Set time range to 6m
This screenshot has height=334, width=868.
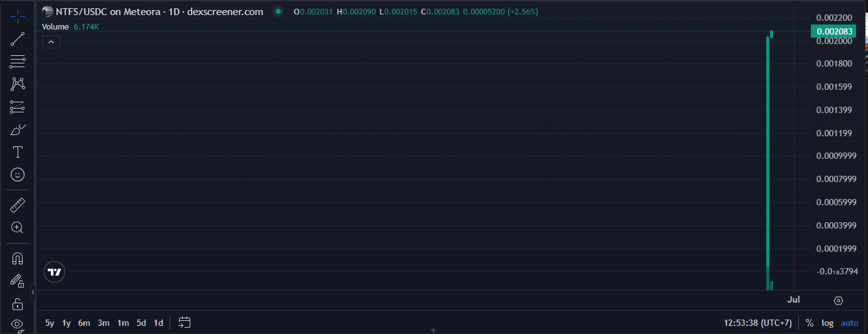(x=84, y=323)
